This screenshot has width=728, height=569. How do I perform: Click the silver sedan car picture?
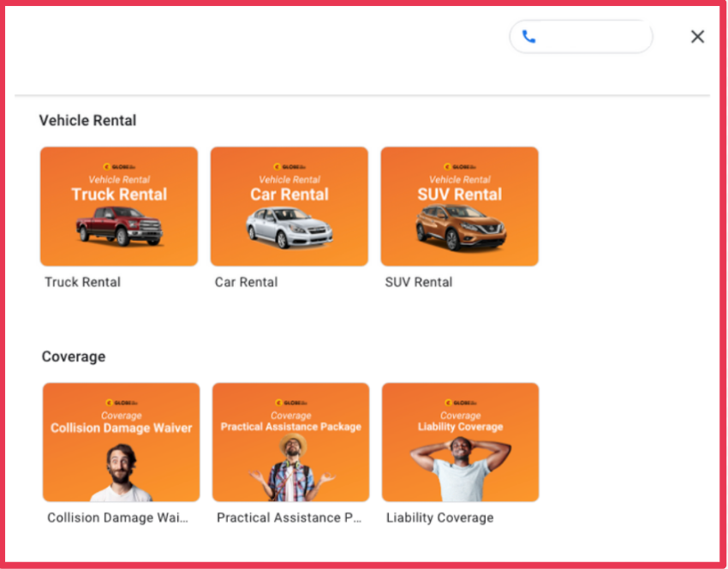(x=289, y=227)
